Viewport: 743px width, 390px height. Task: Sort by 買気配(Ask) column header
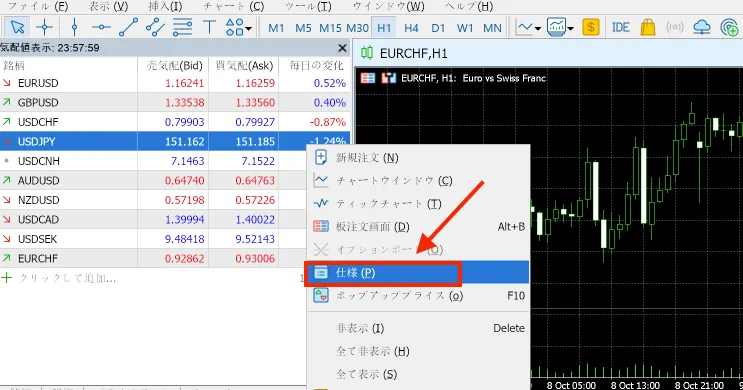(x=244, y=65)
